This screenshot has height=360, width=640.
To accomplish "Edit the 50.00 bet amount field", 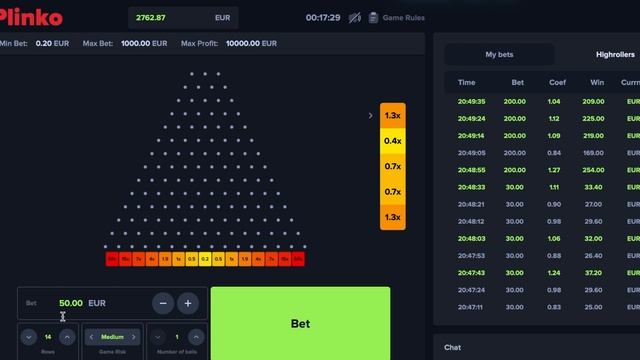I will point(71,303).
